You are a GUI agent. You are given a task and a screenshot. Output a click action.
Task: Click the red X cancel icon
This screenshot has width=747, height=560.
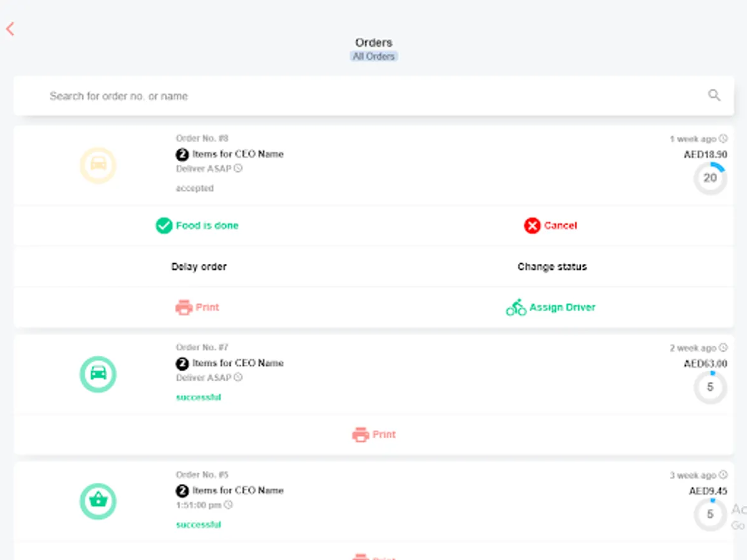pyautogui.click(x=532, y=225)
